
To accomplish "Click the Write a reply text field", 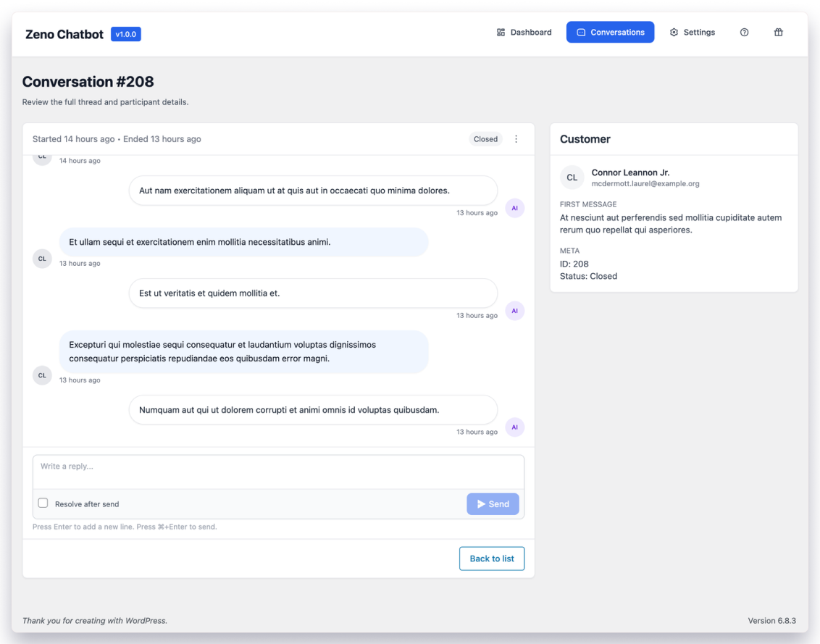I will tap(278, 471).
